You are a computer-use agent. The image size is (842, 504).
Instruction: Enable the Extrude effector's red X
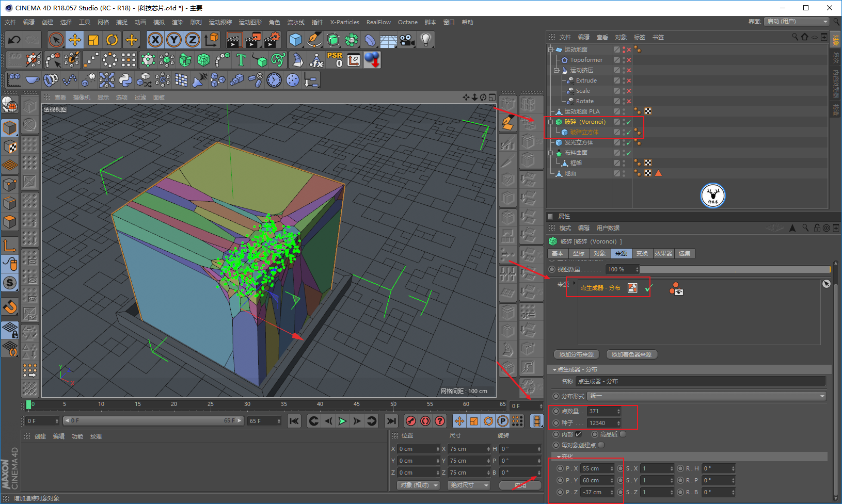tap(629, 80)
